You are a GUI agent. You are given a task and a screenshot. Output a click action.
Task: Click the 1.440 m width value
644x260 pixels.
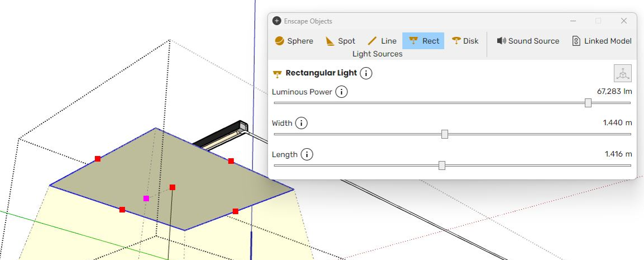tap(617, 123)
